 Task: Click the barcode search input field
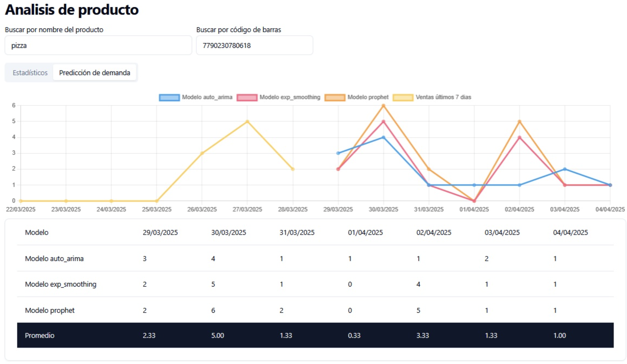(254, 45)
